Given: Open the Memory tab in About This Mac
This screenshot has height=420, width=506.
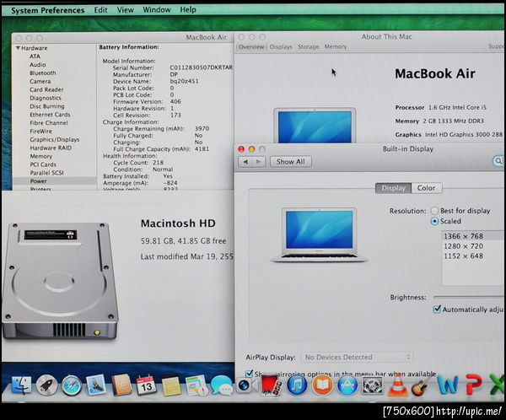Looking at the screenshot, I should (x=336, y=47).
